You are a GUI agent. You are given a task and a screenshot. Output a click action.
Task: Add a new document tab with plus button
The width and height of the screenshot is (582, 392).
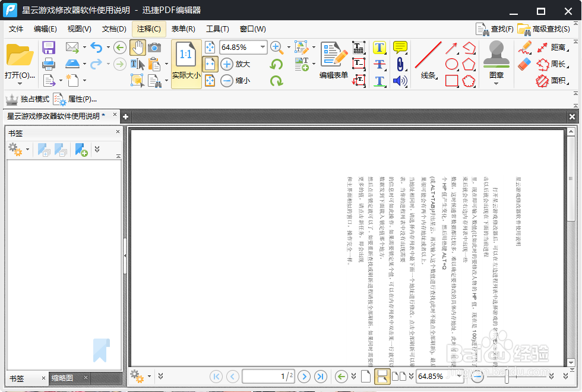click(125, 116)
